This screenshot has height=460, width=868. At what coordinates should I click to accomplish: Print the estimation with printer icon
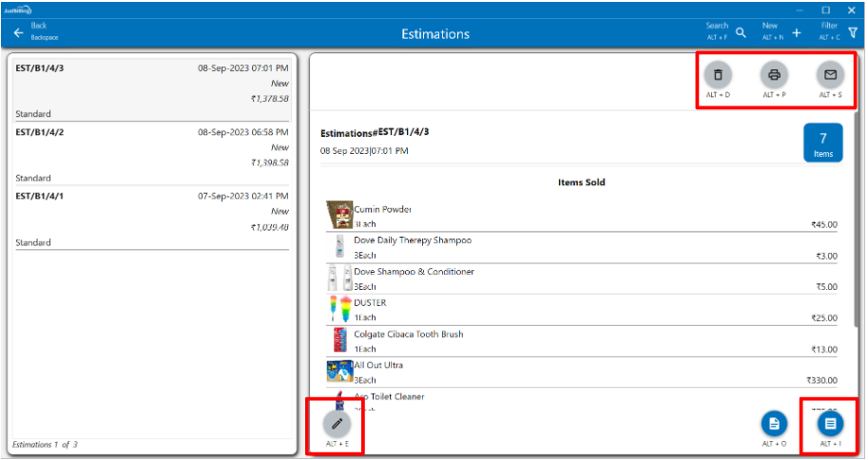coord(774,75)
